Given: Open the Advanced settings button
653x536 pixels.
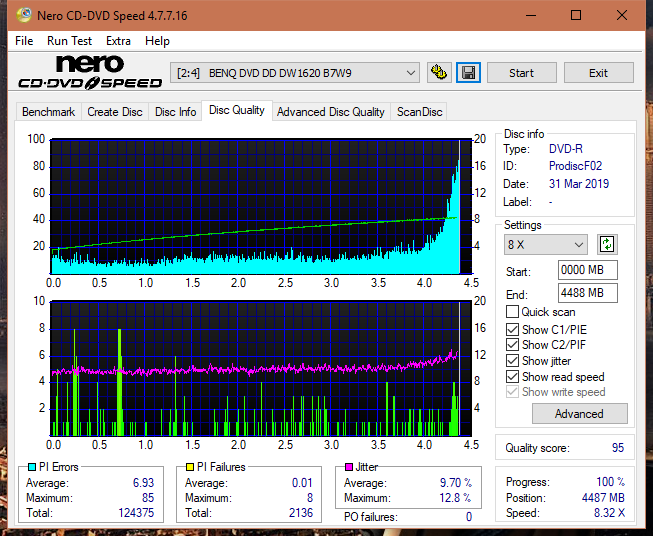Looking at the screenshot, I should point(579,414).
